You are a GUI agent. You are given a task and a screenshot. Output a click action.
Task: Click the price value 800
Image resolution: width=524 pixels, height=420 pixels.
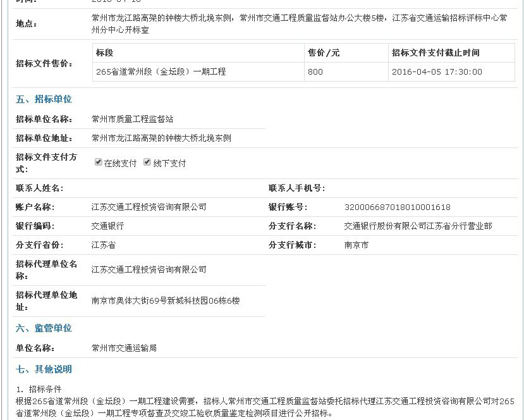(315, 72)
